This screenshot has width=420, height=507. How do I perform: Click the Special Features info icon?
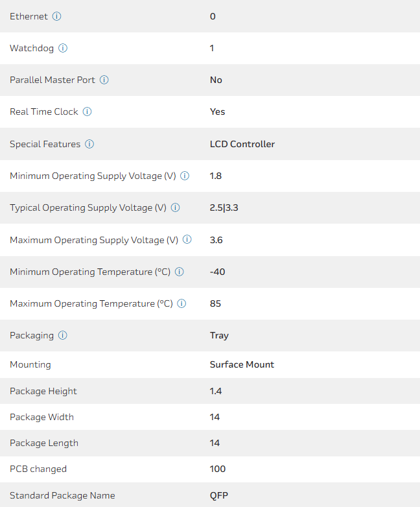tap(89, 144)
